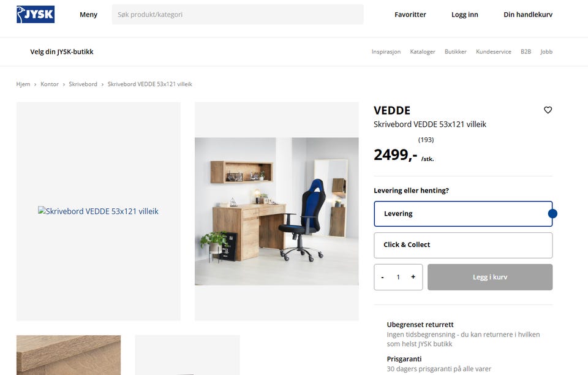
Task: Open the Kundeservice link
Action: [494, 51]
